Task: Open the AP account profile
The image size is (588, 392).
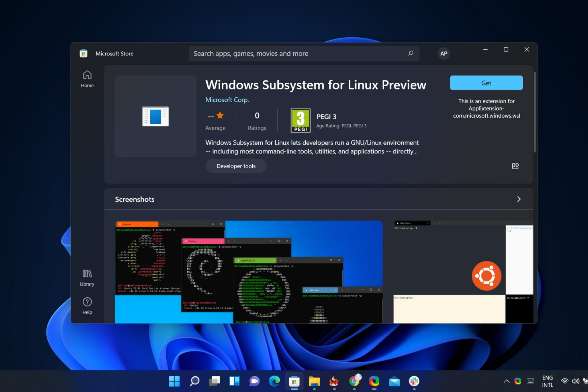Action: click(444, 53)
